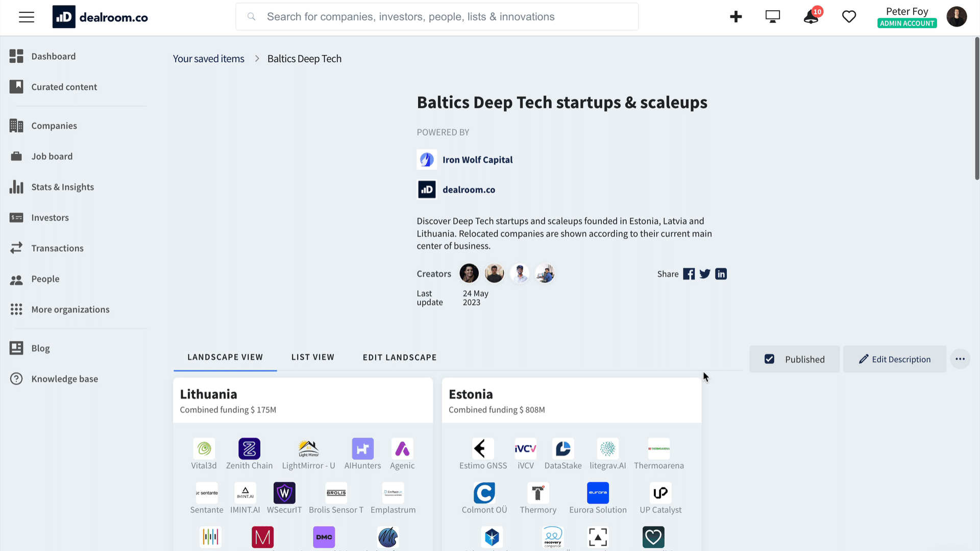Open the Brolis Sensor company icon
Viewport: 980px width, 551px height.
click(336, 493)
